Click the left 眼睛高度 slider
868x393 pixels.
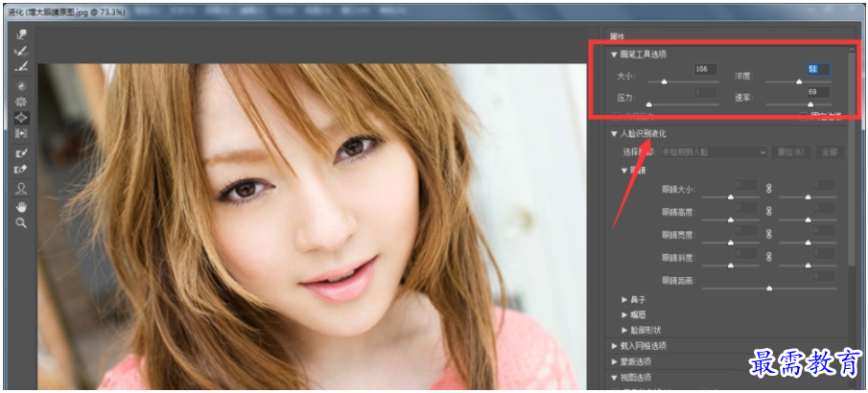tap(730, 220)
